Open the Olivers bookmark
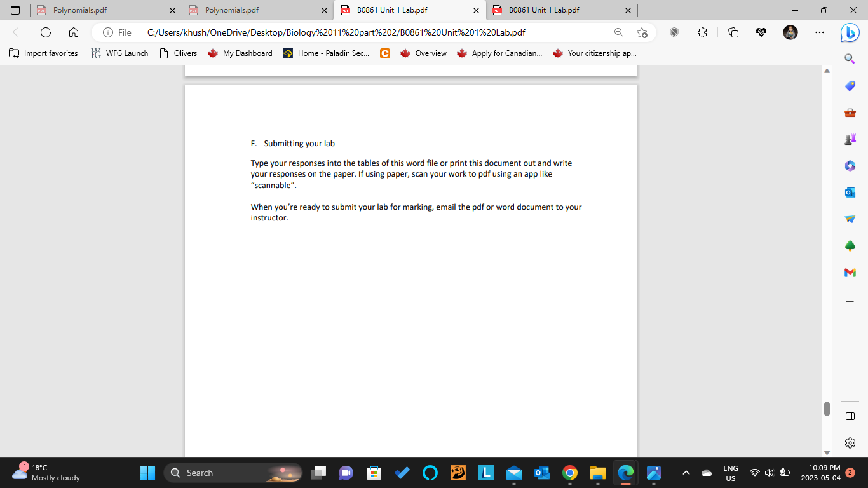The image size is (868, 488). tap(179, 53)
